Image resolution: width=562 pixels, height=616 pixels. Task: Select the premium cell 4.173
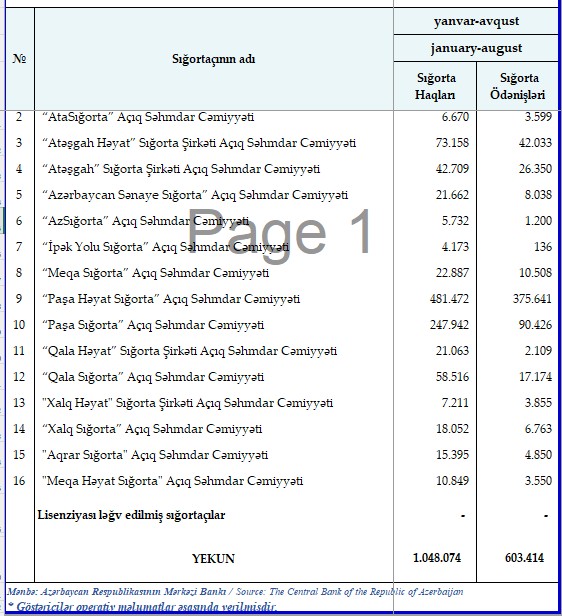(455, 247)
